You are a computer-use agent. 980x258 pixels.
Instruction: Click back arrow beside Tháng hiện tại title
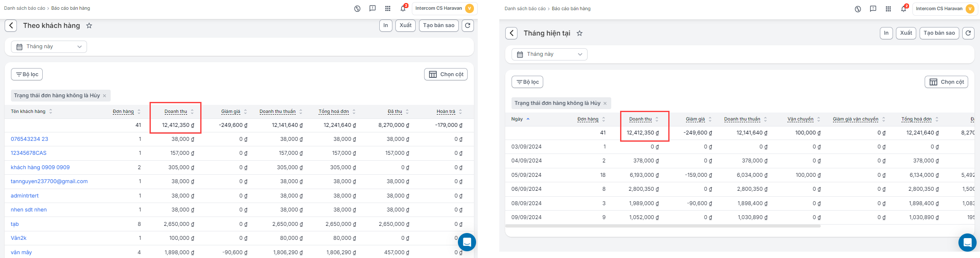(x=511, y=33)
